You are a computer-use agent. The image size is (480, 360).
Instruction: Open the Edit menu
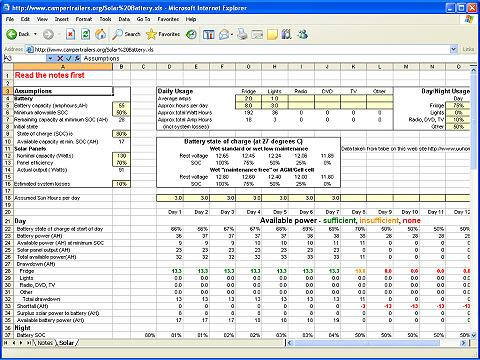point(25,19)
